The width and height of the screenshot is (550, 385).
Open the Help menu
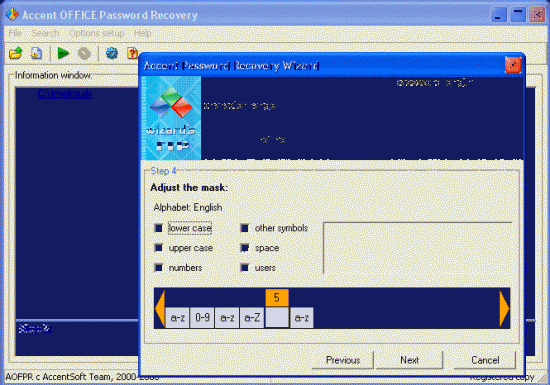(143, 33)
